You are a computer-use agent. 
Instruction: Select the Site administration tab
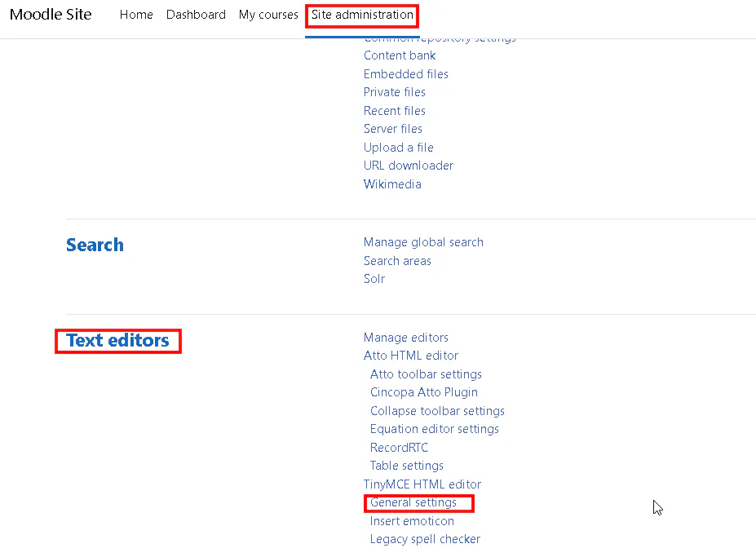pos(362,15)
